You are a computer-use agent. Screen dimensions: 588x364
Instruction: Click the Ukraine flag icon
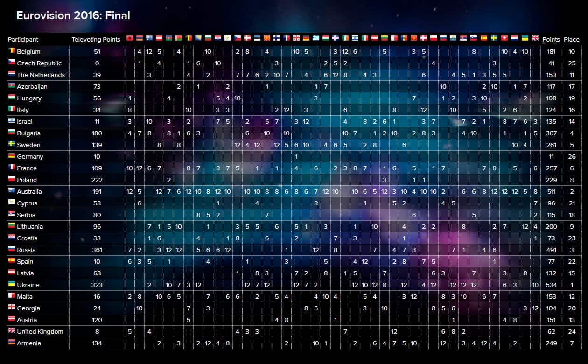pyautogui.click(x=12, y=285)
